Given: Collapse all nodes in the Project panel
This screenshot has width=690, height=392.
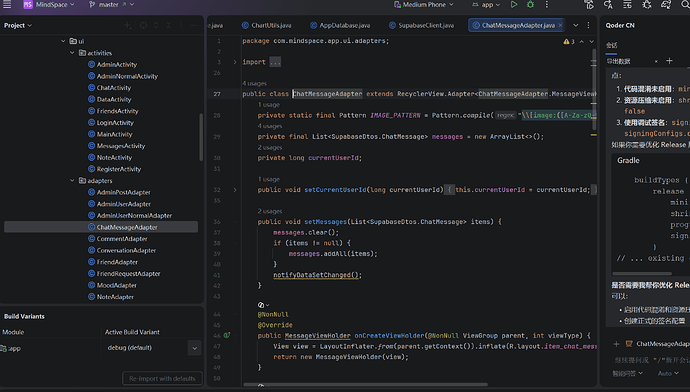Looking at the screenshot, I should click(169, 26).
